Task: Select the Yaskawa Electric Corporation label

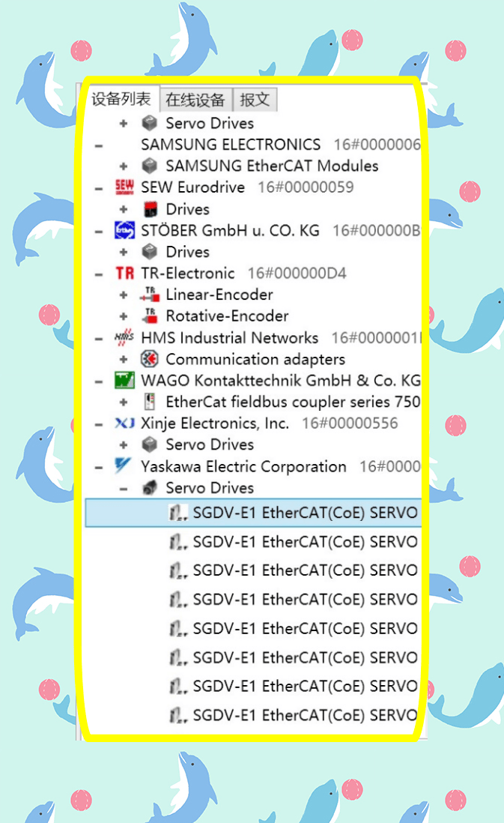Action: coord(243,466)
